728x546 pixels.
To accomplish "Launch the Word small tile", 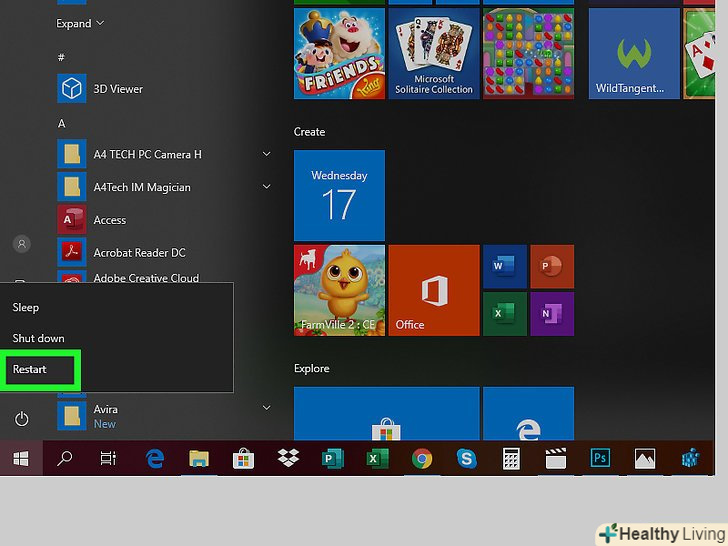I will click(x=504, y=267).
